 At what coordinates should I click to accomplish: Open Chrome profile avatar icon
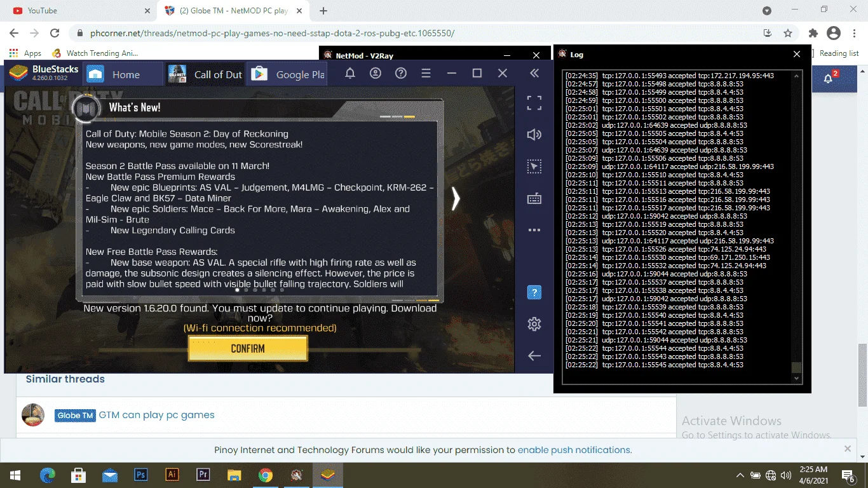click(834, 33)
